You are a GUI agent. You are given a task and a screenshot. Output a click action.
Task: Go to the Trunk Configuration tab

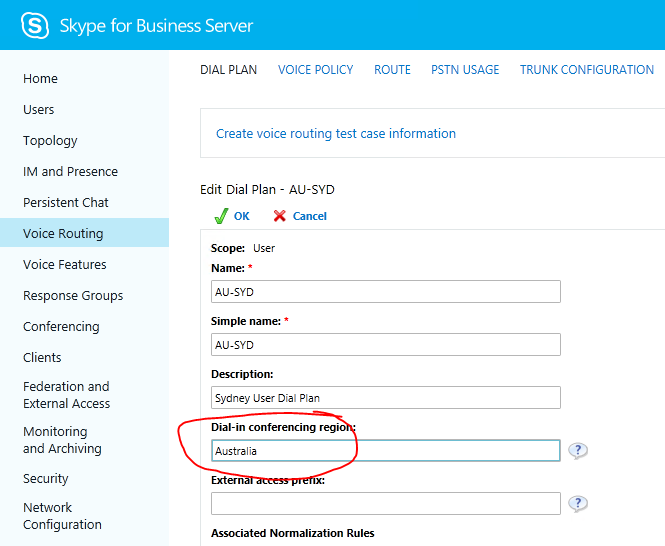coord(586,70)
